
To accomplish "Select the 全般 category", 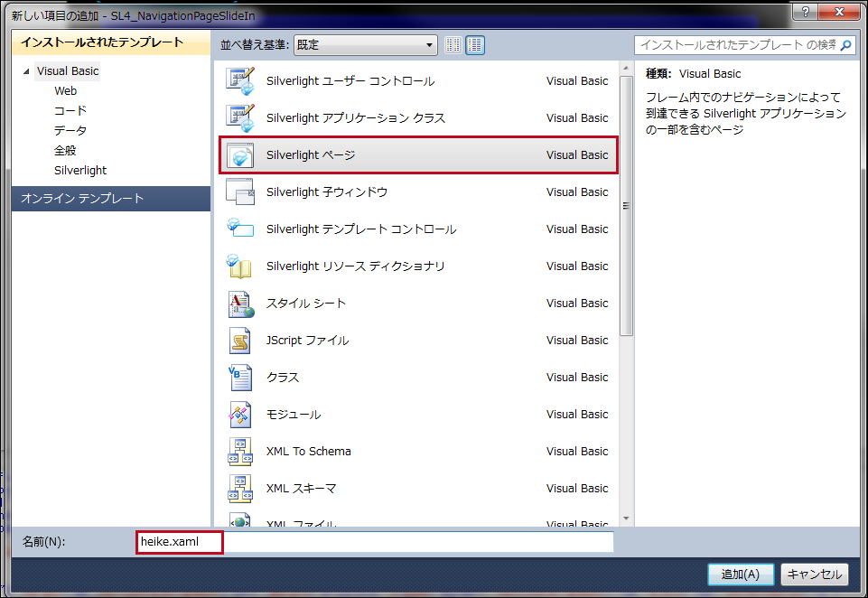I will 65,151.
